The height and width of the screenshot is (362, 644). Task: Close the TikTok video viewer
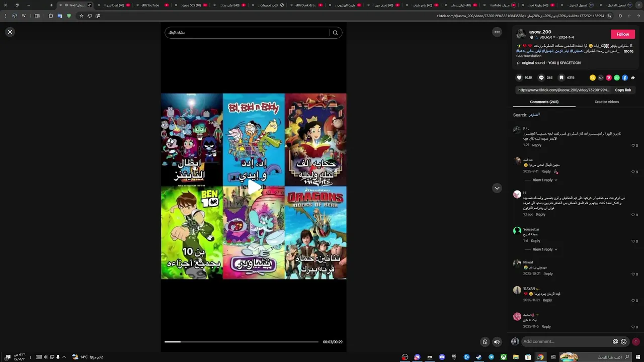(10, 32)
